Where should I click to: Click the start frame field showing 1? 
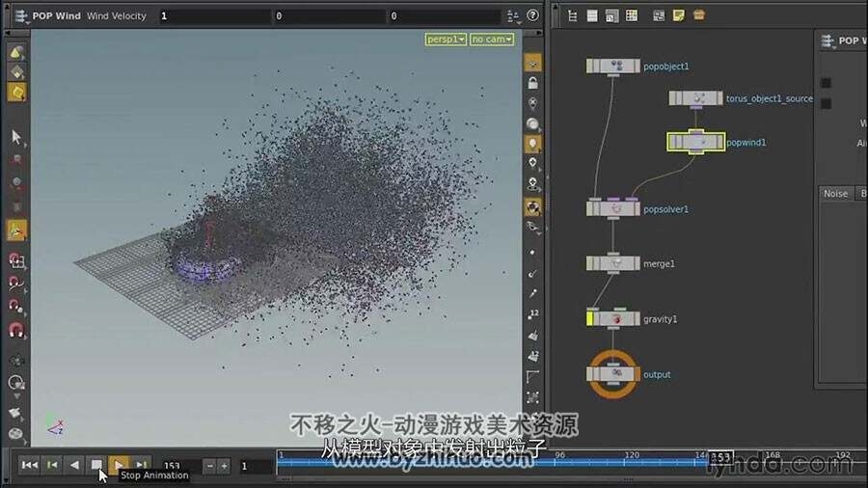pos(256,466)
